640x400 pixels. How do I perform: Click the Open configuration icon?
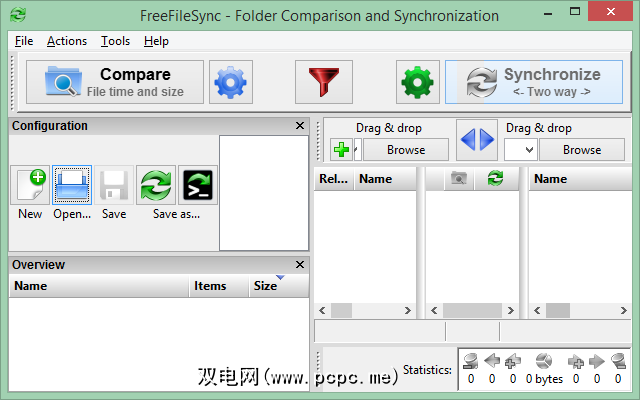coord(72,185)
